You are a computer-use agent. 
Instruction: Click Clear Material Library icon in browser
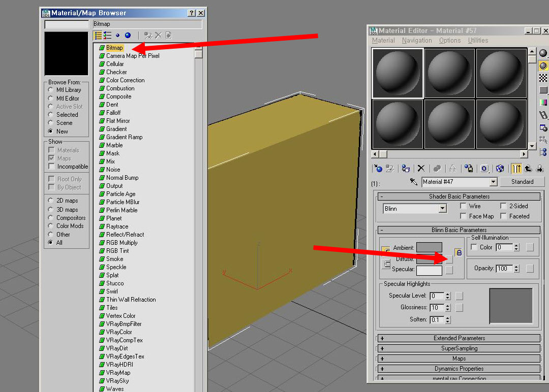click(168, 36)
